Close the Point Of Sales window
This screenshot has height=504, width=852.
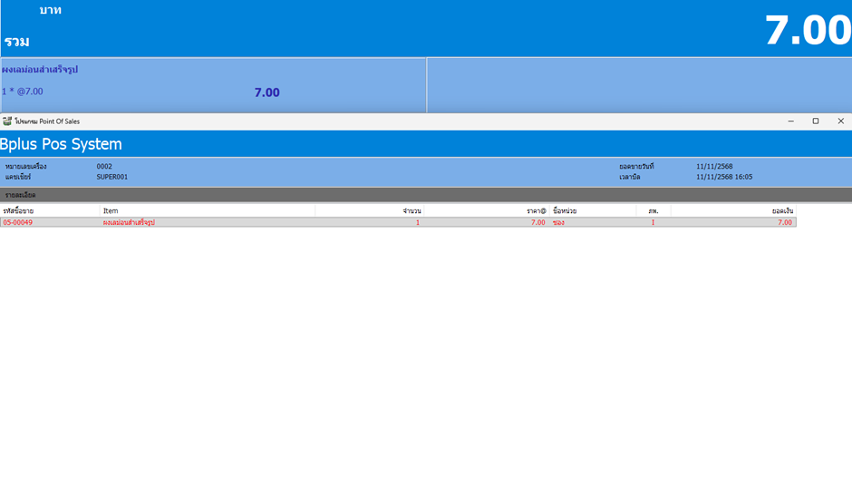pyautogui.click(x=840, y=121)
